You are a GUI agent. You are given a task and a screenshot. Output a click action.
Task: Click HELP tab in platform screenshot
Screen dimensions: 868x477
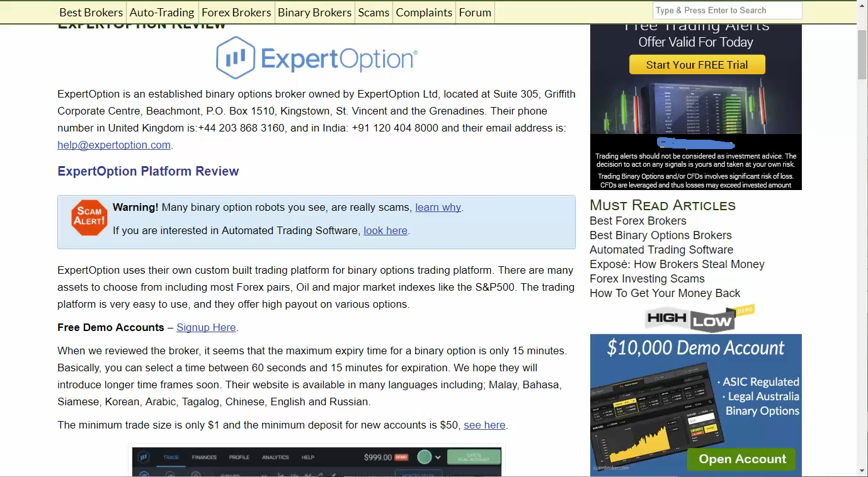point(308,457)
